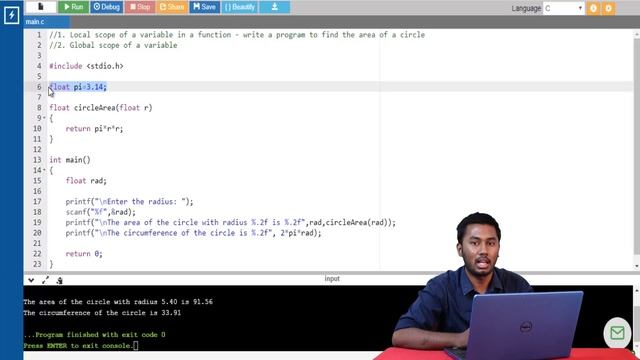The image size is (640, 360).
Task: Click the console clear icon beside the expand icon
Action: pos(60,280)
